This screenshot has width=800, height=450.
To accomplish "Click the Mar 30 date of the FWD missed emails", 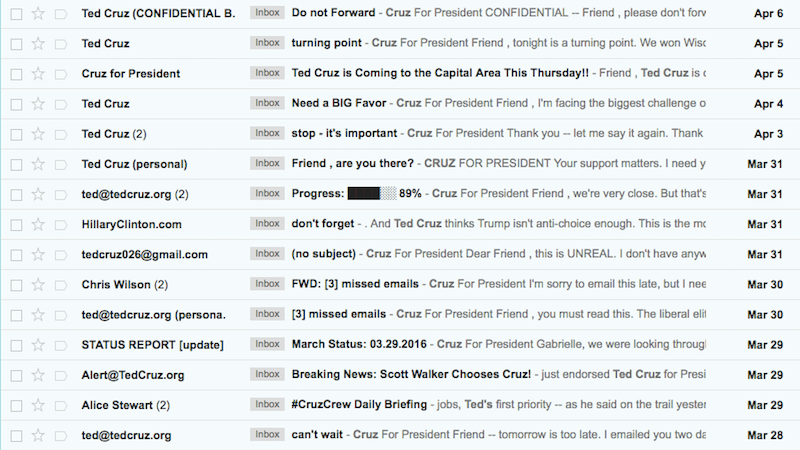I will click(766, 284).
